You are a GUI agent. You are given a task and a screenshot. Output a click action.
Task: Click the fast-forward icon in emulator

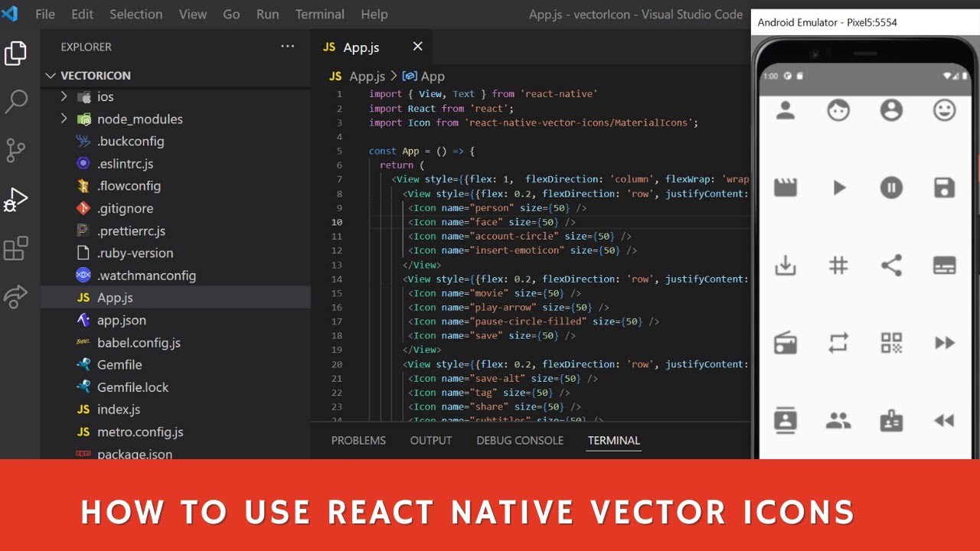(x=945, y=343)
